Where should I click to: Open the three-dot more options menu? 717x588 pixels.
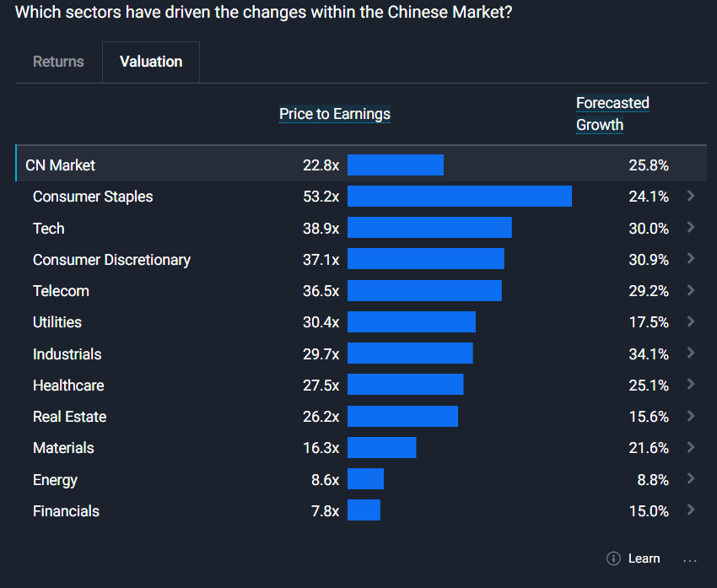tap(690, 559)
